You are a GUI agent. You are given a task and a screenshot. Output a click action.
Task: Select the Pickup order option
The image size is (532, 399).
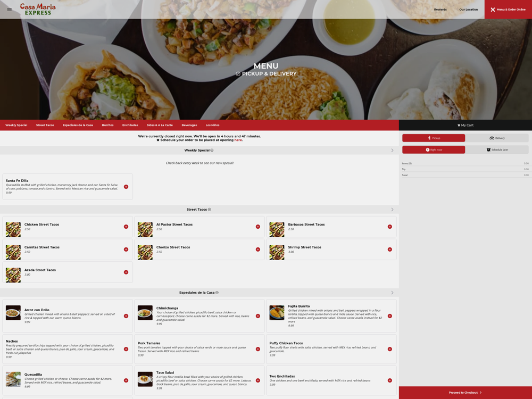pyautogui.click(x=434, y=138)
